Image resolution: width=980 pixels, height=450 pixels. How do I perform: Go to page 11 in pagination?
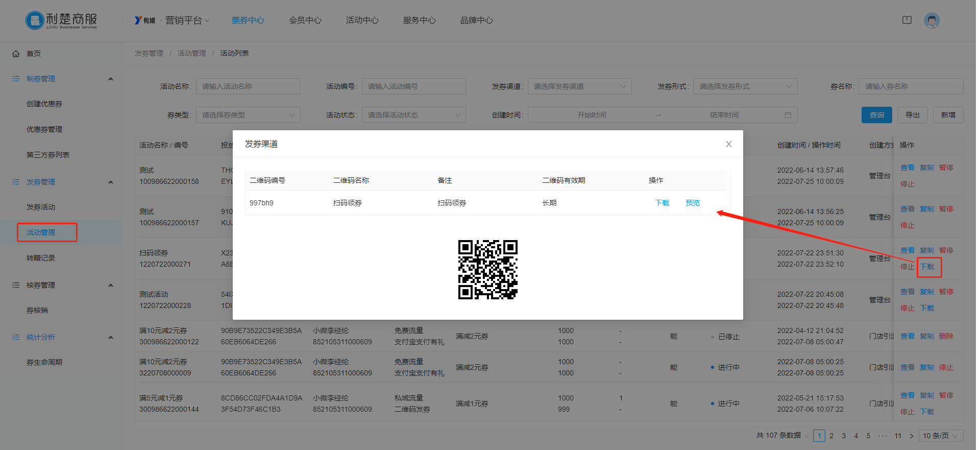point(898,436)
